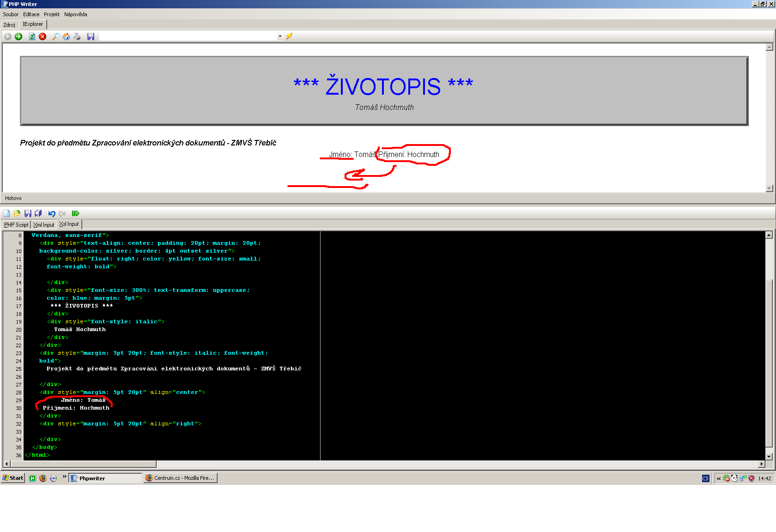
Task: Click the ŽIVOTOPIS heading in the preview
Action: 383,86
